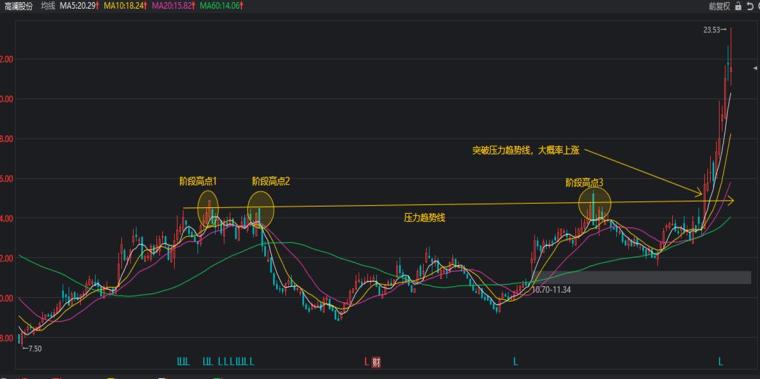Select the 阶段高点1 annotation label
Image resolution: width=760 pixels, height=379 pixels.
click(198, 182)
